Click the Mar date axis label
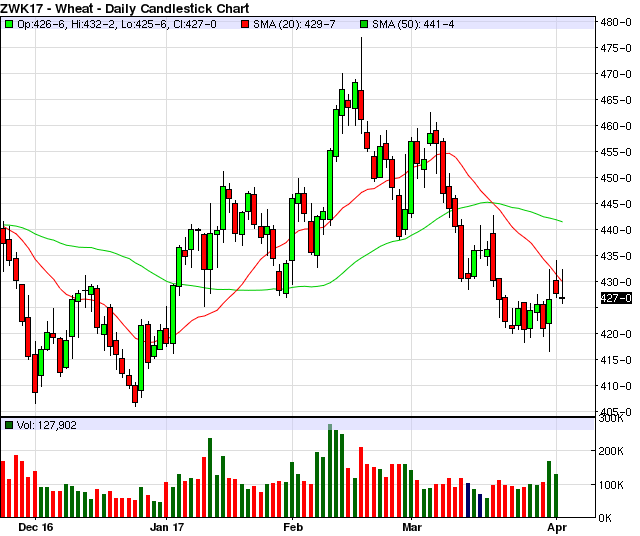The width and height of the screenshot is (640, 536). pos(412,527)
